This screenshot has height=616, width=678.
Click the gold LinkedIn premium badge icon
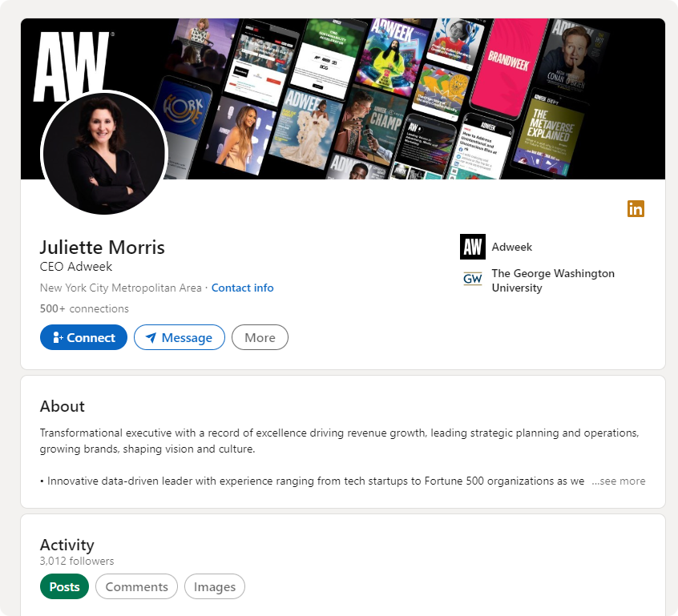tap(636, 208)
